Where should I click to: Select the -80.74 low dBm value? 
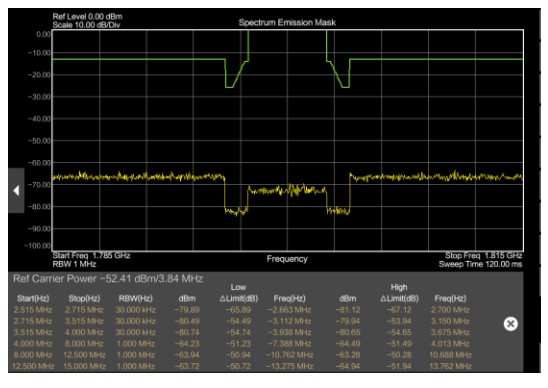click(187, 332)
